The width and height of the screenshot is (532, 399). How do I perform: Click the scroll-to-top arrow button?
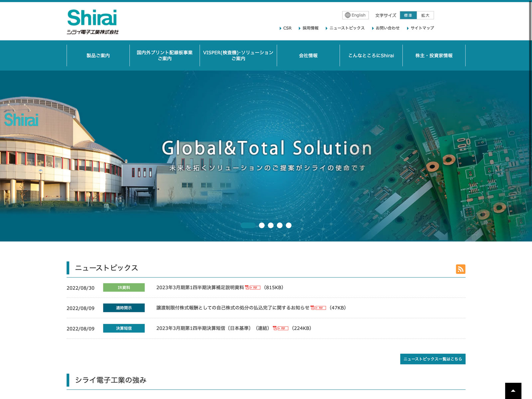513,391
